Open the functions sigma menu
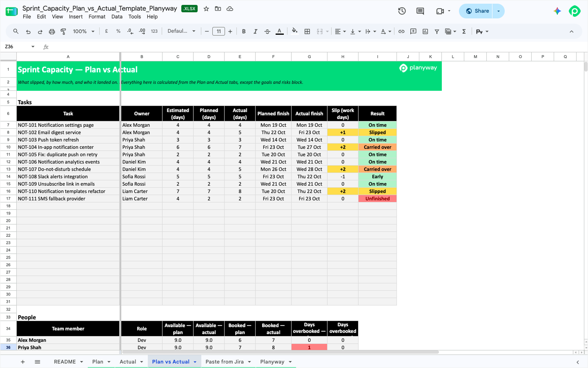 click(x=464, y=31)
